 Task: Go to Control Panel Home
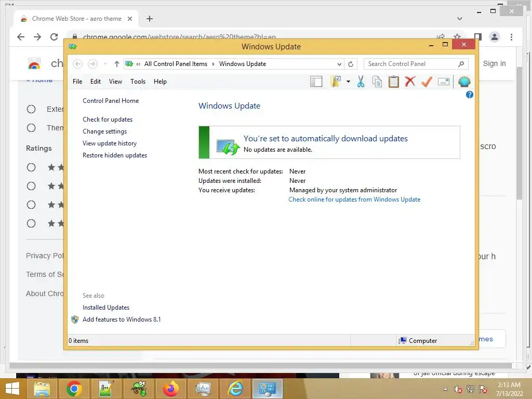(x=111, y=101)
